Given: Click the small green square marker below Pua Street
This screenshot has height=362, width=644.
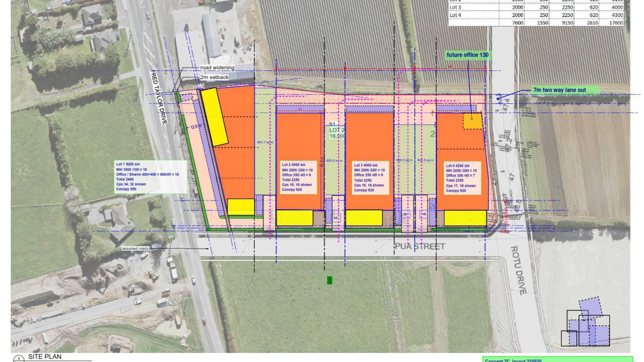Looking at the screenshot, I should coord(329,280).
